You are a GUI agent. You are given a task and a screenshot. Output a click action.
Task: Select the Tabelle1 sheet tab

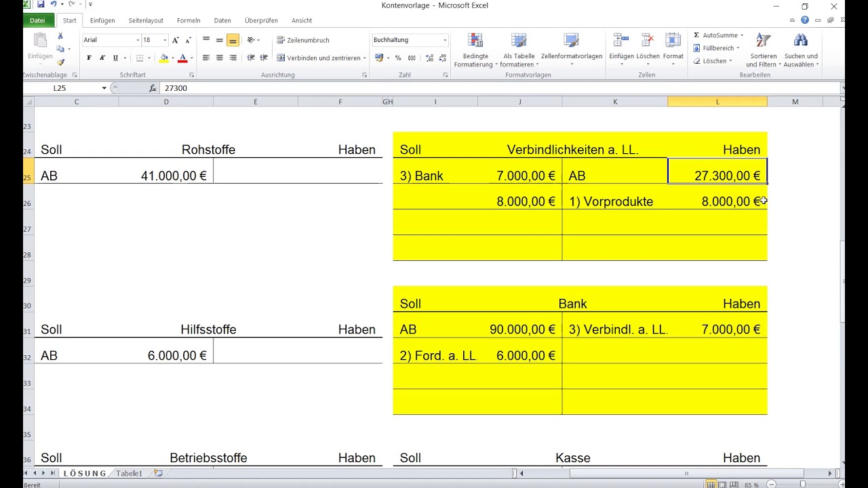point(129,473)
